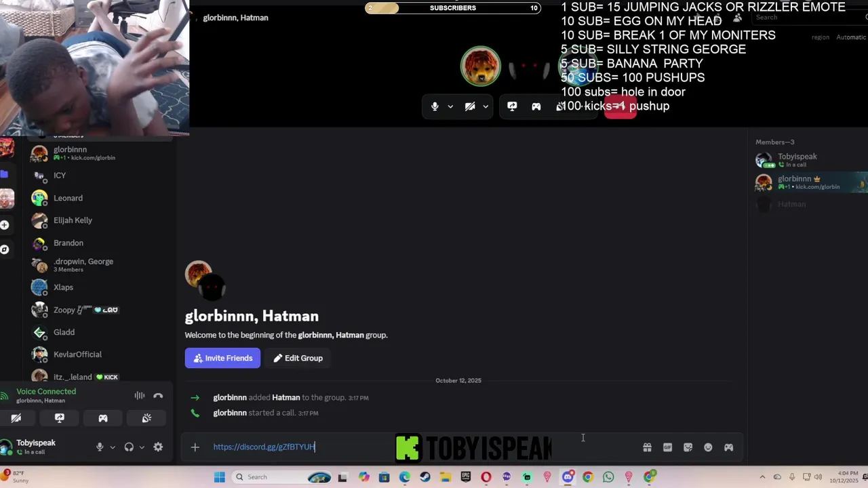Image resolution: width=868 pixels, height=488 pixels.
Task: Open the gift icon in message bar
Action: [647, 447]
